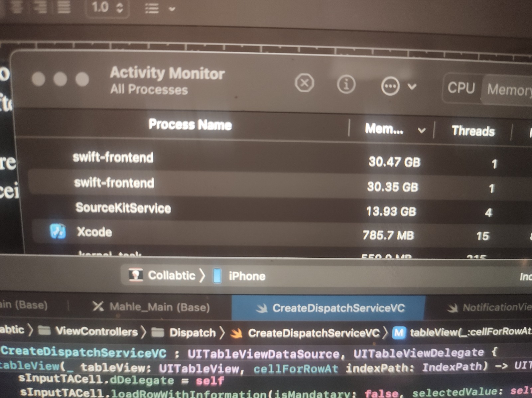
Task: Sort by the Mem... column header
Action: [x=384, y=128]
